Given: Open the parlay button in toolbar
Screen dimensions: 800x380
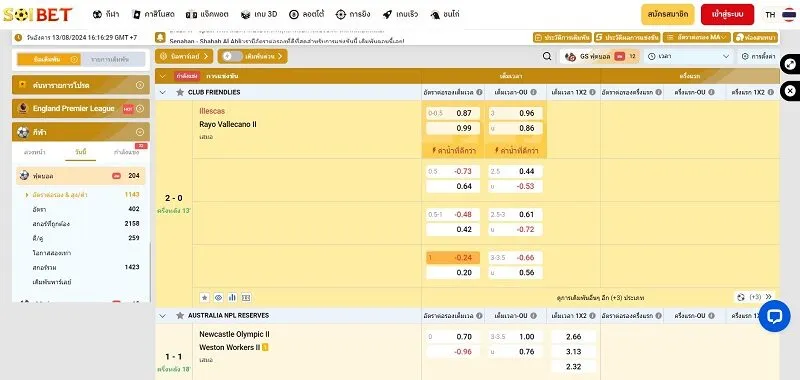Looking at the screenshot, I should [184, 56].
